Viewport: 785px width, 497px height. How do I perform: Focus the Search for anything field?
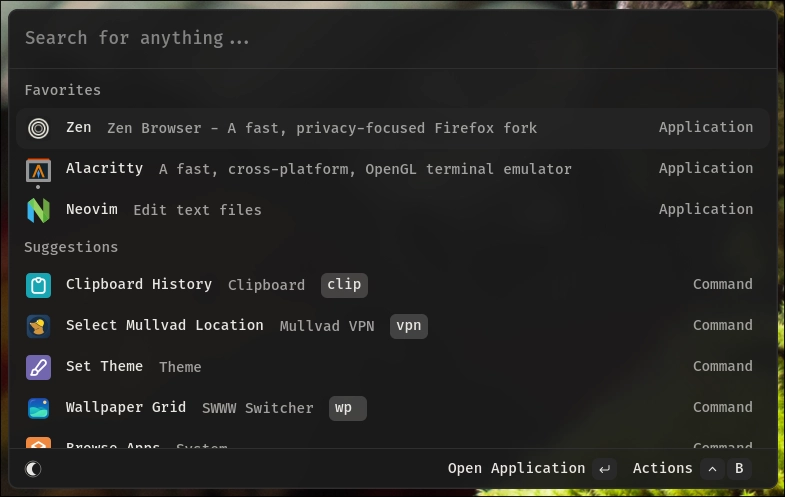point(392,38)
